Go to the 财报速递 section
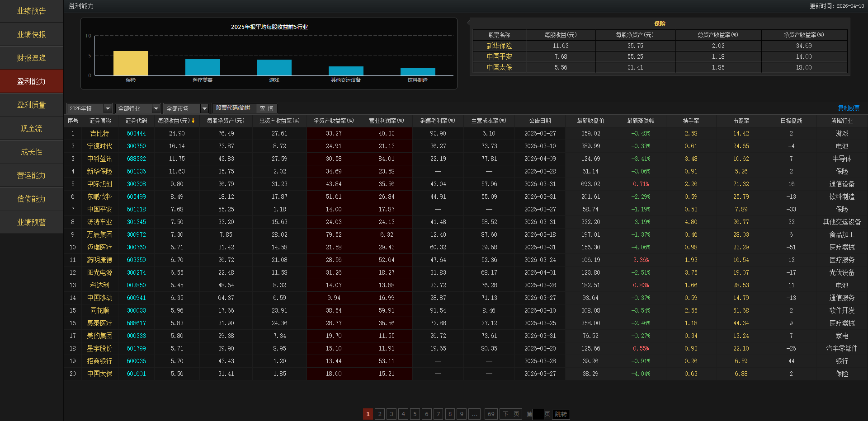 click(x=32, y=58)
